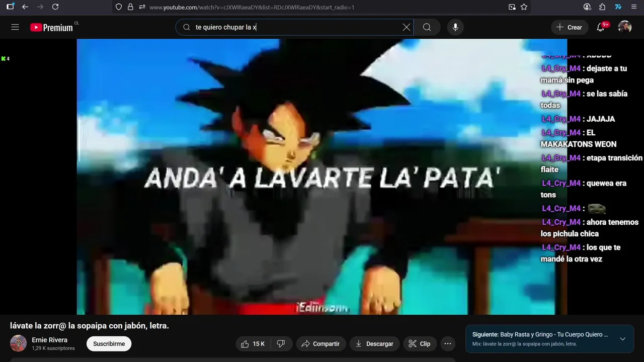Open browser application menu

tap(634, 7)
